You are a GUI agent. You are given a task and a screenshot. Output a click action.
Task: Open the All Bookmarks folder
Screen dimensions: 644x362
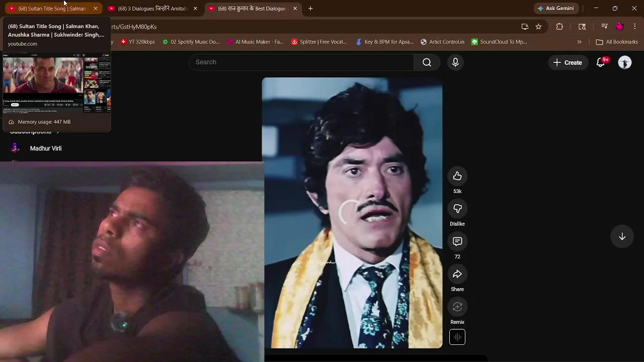tap(616, 42)
